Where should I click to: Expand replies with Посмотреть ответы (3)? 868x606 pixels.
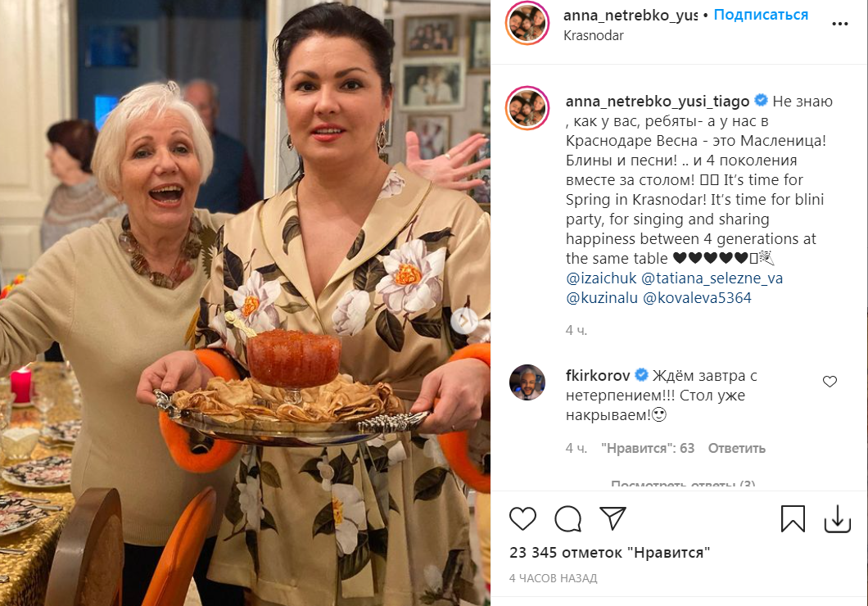pyautogui.click(x=683, y=485)
